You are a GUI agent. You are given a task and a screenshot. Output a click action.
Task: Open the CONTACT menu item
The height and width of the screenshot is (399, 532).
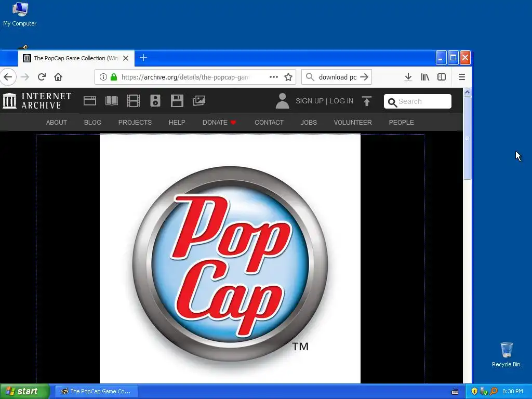(x=269, y=123)
